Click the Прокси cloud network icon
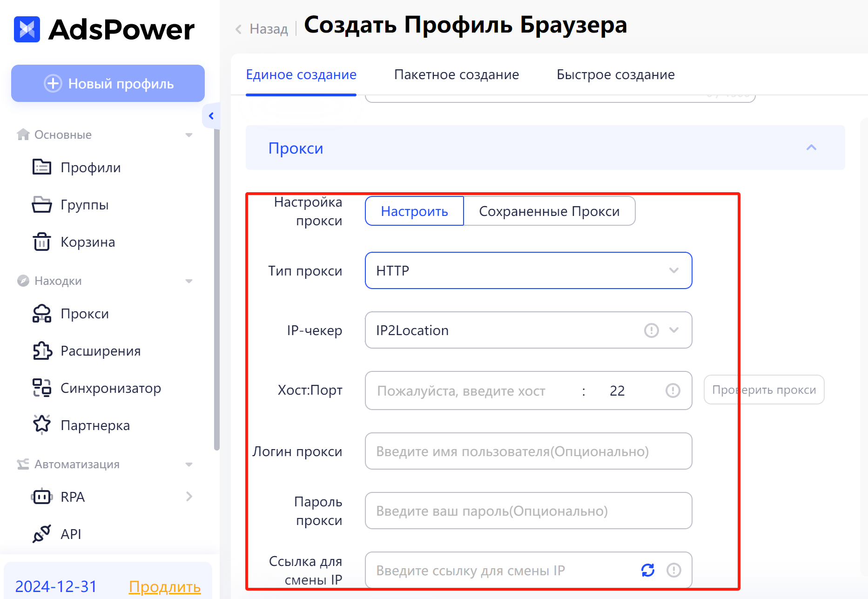 pyautogui.click(x=42, y=313)
